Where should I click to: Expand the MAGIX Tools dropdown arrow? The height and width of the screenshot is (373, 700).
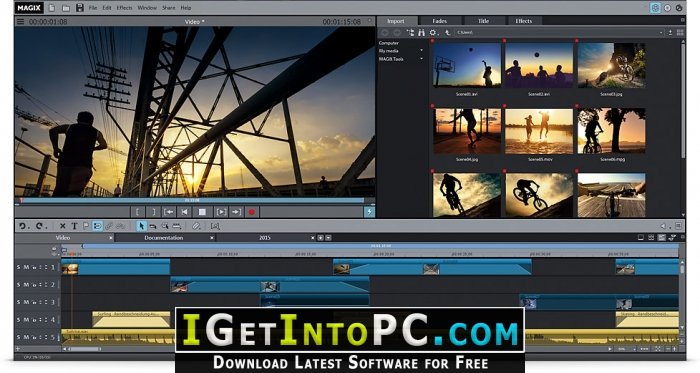pyautogui.click(x=421, y=59)
